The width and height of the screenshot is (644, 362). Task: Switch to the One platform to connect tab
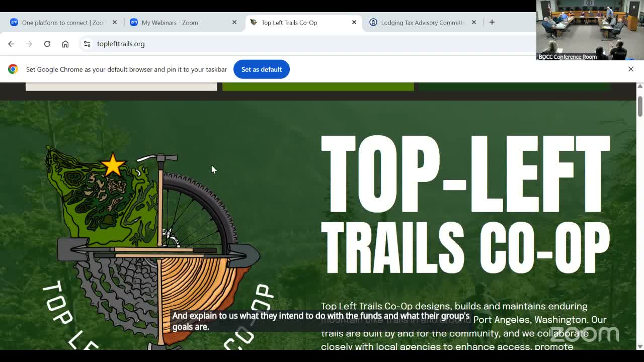tap(63, 22)
